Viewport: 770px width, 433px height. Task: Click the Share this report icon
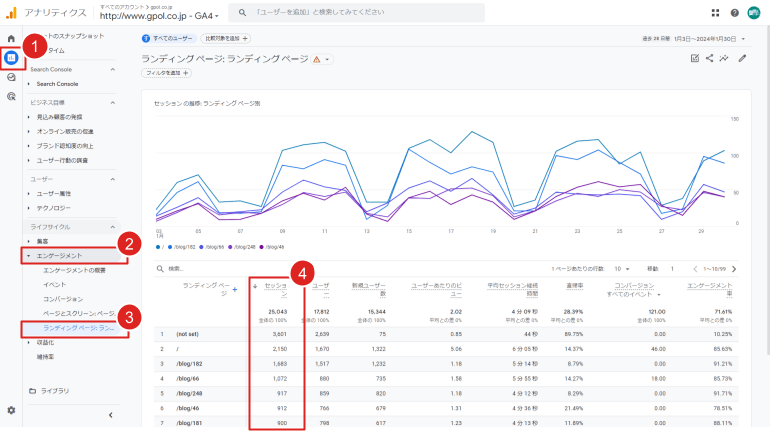coord(710,59)
